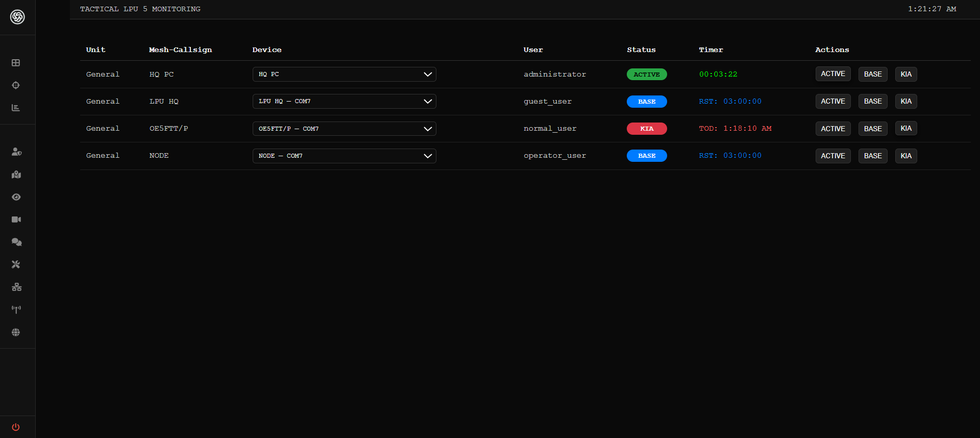Open the globe icon in sidebar
980x438 pixels.
16,332
